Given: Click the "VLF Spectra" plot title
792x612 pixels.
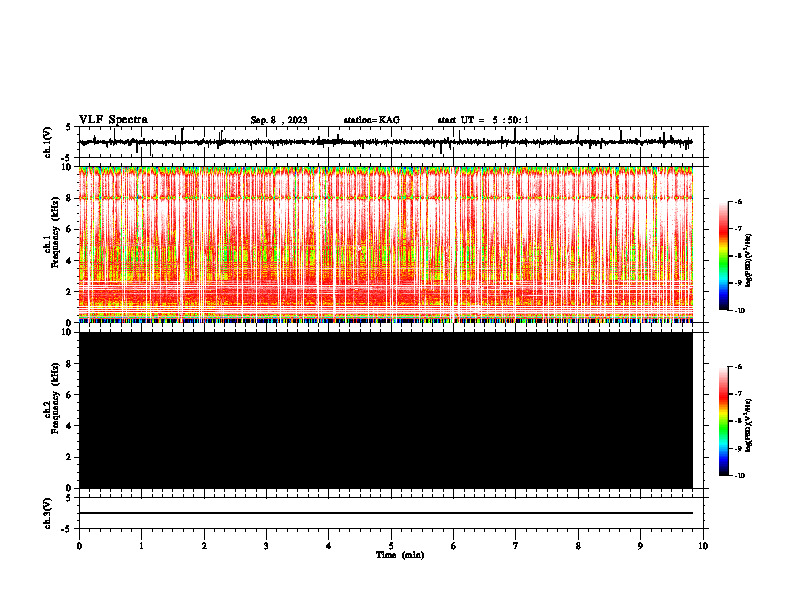Looking at the screenshot, I should click(113, 120).
